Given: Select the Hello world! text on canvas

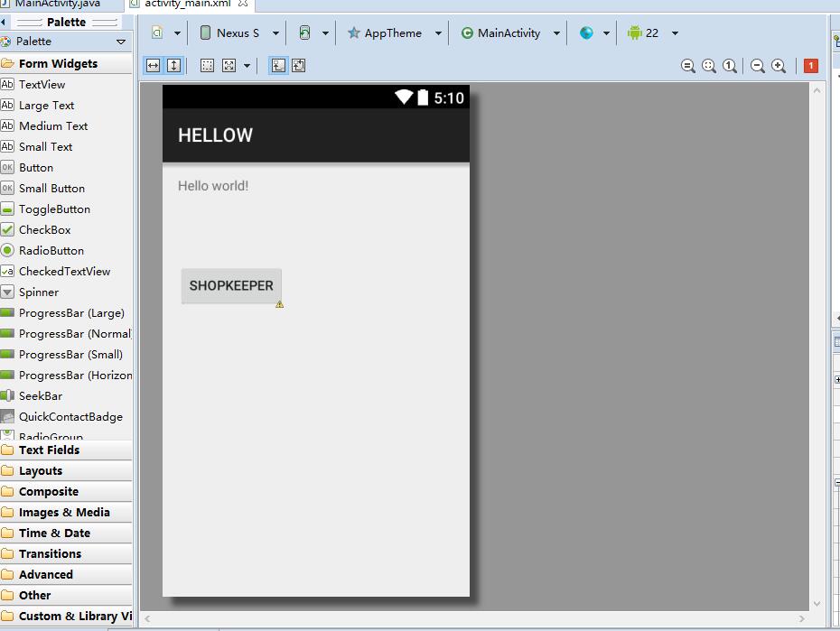Looking at the screenshot, I should [x=213, y=186].
